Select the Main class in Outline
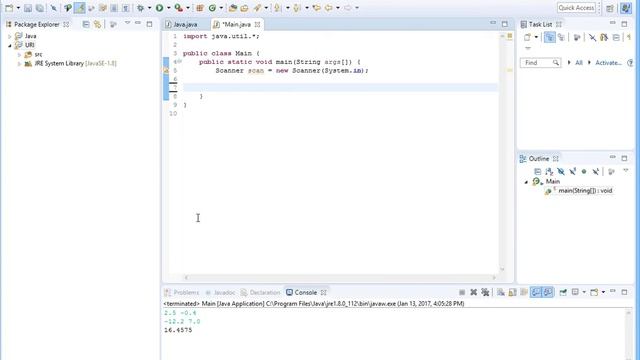The image size is (640, 360). point(553,182)
